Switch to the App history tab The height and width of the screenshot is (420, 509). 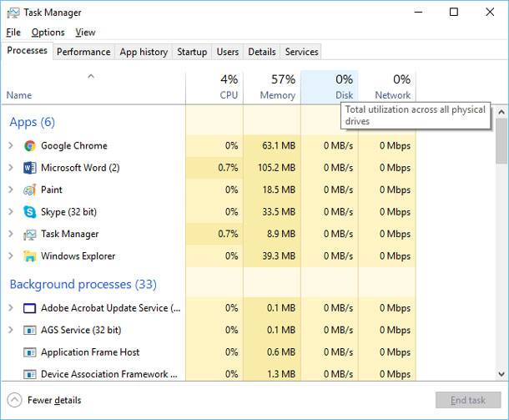coord(144,52)
